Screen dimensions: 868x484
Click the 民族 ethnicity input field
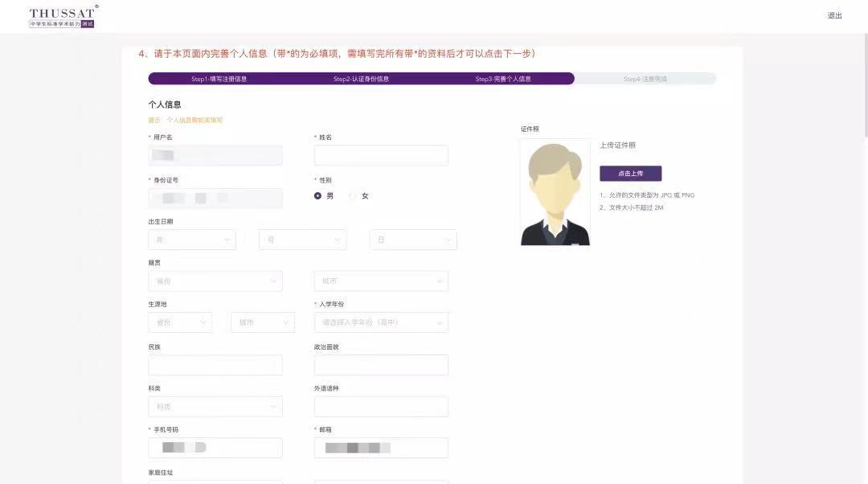[x=215, y=365]
